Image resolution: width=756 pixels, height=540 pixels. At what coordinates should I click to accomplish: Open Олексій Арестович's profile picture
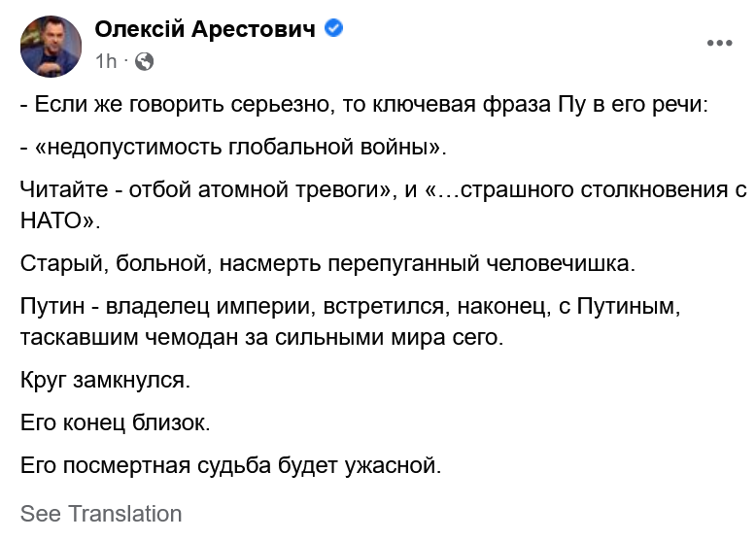tap(51, 47)
